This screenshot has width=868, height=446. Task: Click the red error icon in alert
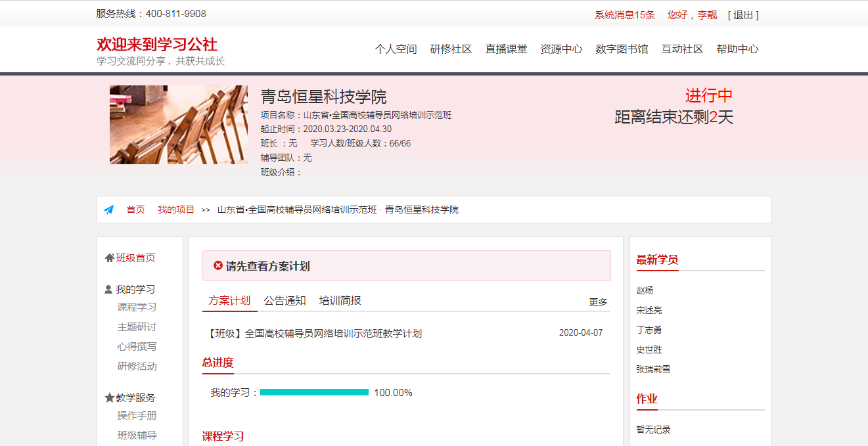[218, 265]
